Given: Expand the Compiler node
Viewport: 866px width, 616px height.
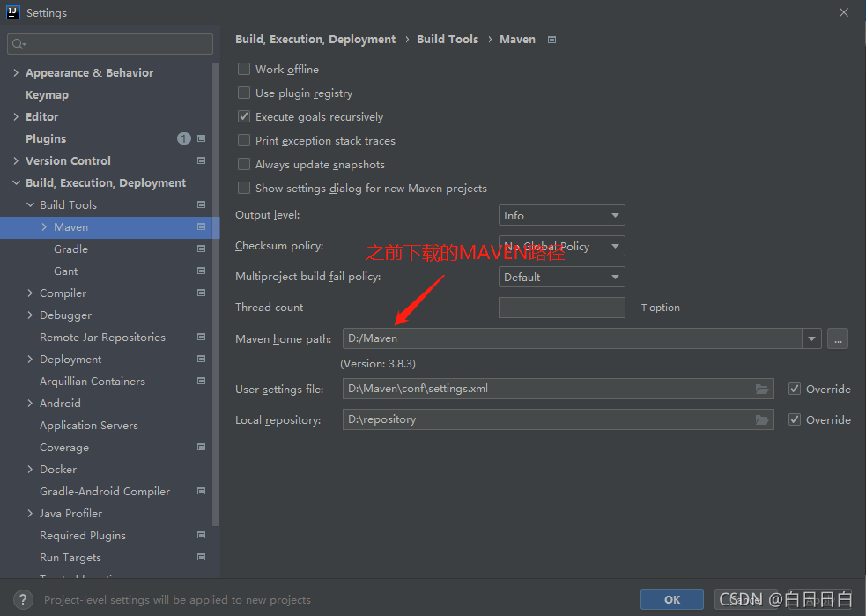Looking at the screenshot, I should [x=30, y=293].
